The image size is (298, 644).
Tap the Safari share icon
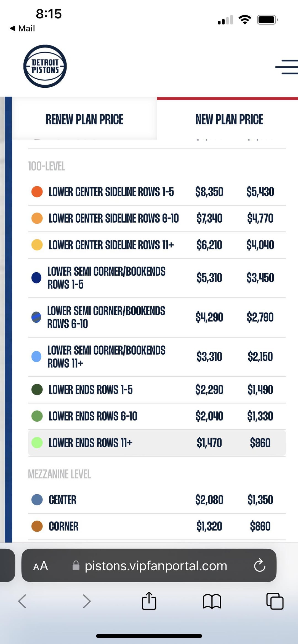(x=149, y=601)
